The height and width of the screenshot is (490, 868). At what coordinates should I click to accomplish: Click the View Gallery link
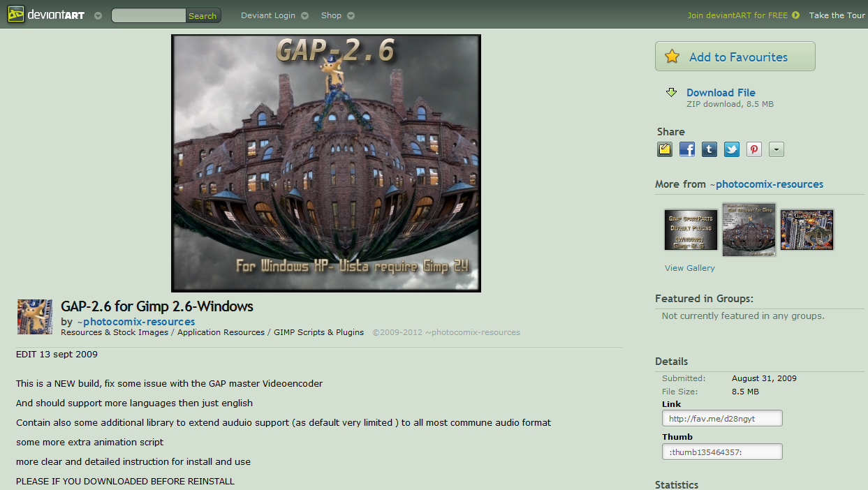click(690, 268)
